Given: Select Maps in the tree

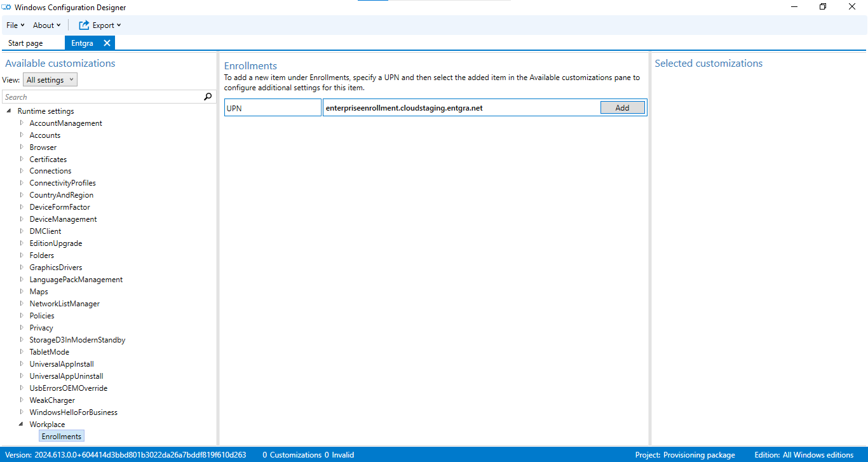Looking at the screenshot, I should [39, 292].
